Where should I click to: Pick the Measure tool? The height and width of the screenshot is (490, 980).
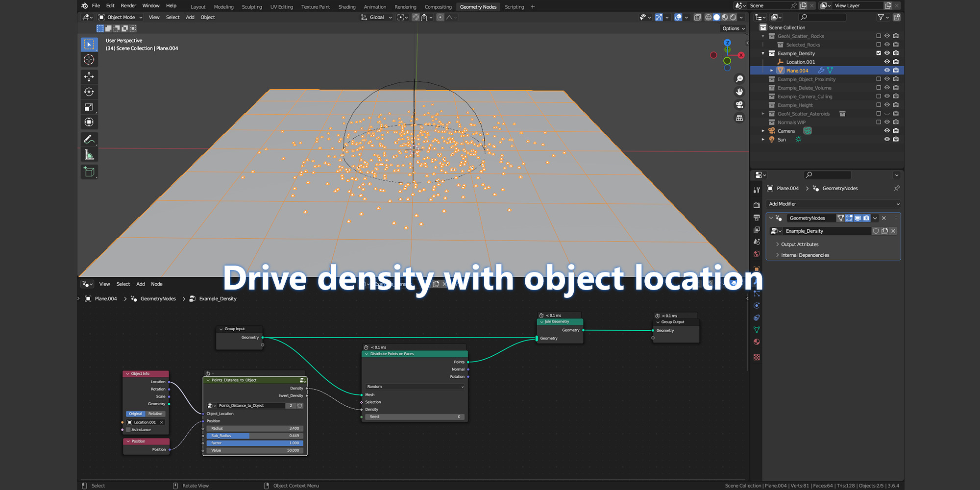tap(89, 155)
